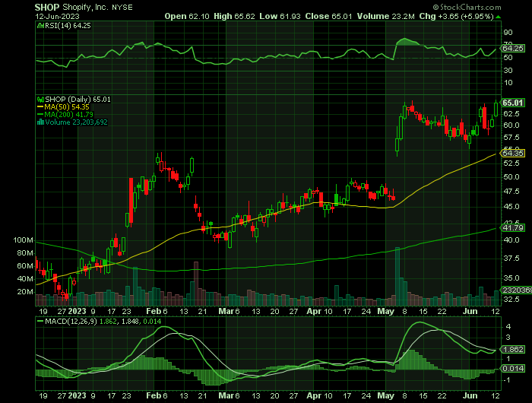Click the MACD(12,26,9) legend line marker
The image size is (532, 403).
point(40,321)
